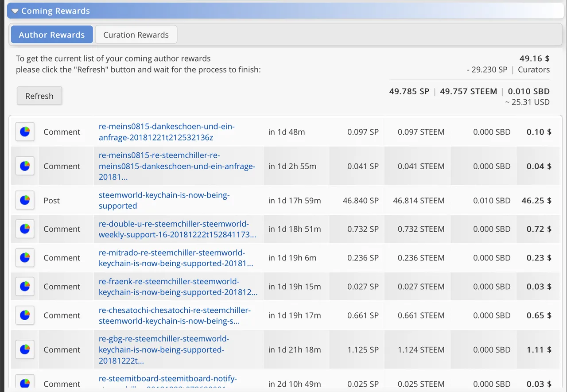Click the 'in 1d 18h 51m' payout time
Screen dimensions: 567x392
[x=295, y=229]
